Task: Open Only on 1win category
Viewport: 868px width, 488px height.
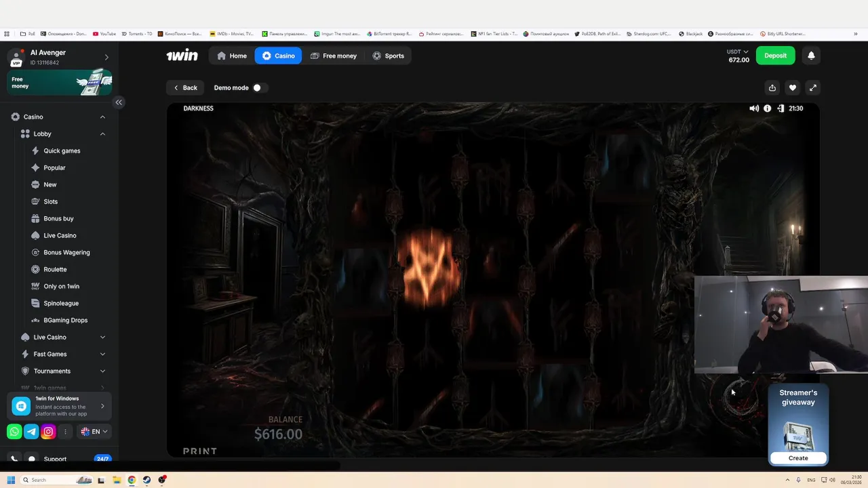Action: click(61, 286)
